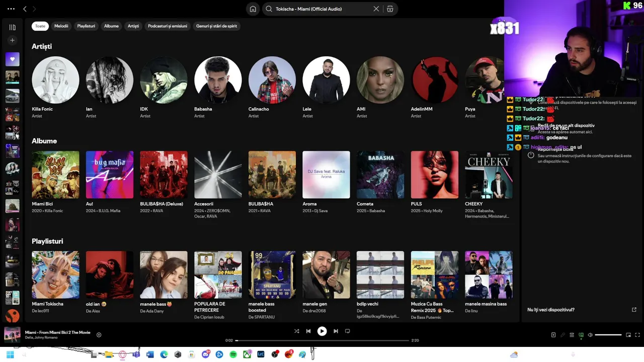The width and height of the screenshot is (644, 362).
Task: Skip to previous track
Action: (308, 331)
